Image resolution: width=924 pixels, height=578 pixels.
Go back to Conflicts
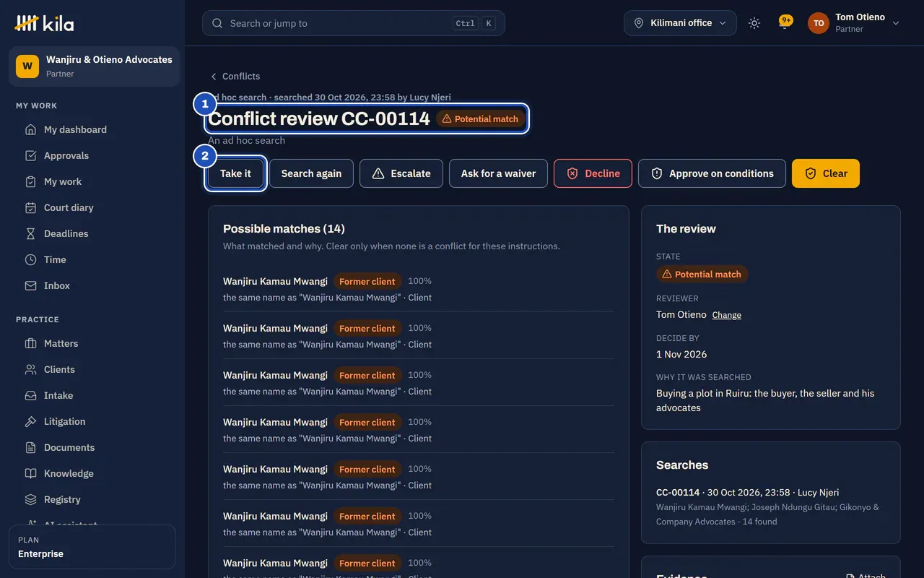click(x=235, y=76)
